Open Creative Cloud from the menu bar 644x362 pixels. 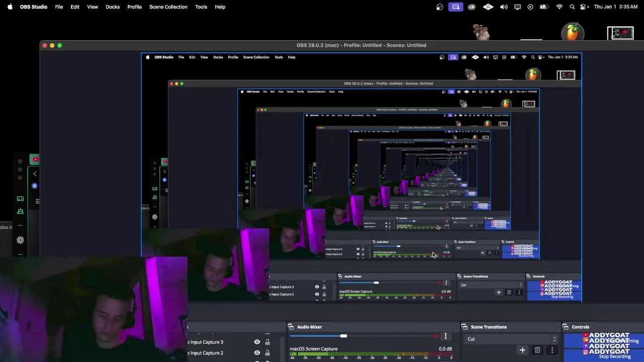(x=472, y=7)
